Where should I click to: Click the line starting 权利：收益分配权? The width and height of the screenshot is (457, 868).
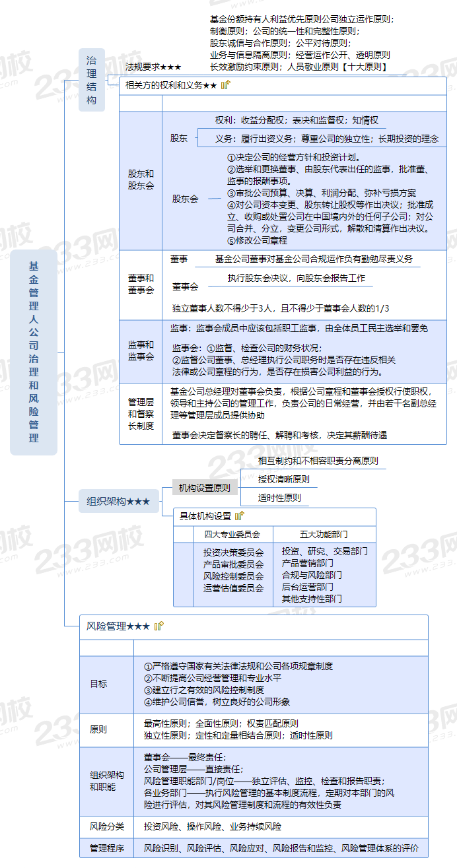pyautogui.click(x=297, y=120)
